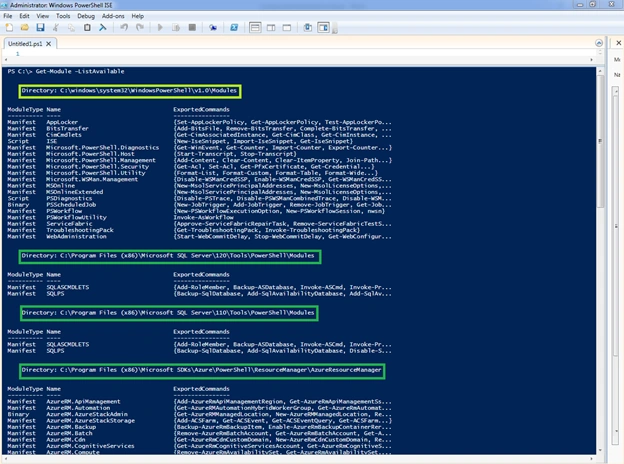Click the console scrollbar up arrow

coord(600,71)
